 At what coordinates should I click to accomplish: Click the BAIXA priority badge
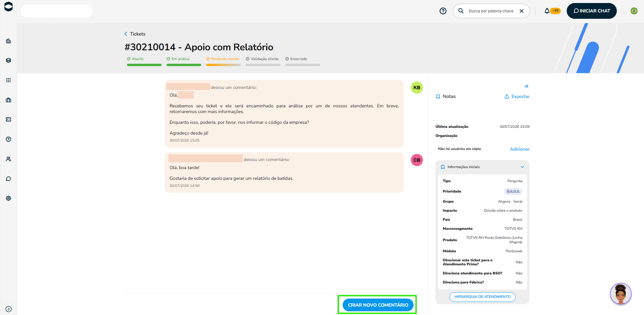[513, 192]
